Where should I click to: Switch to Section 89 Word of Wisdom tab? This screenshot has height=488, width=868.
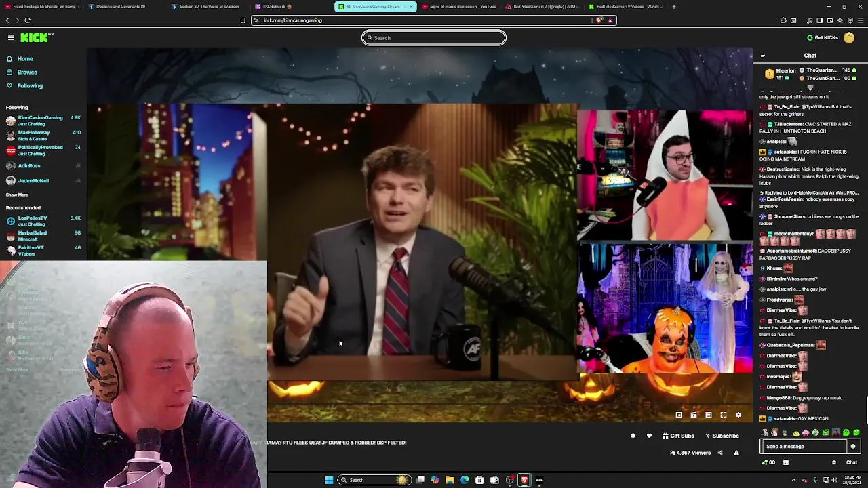209,7
